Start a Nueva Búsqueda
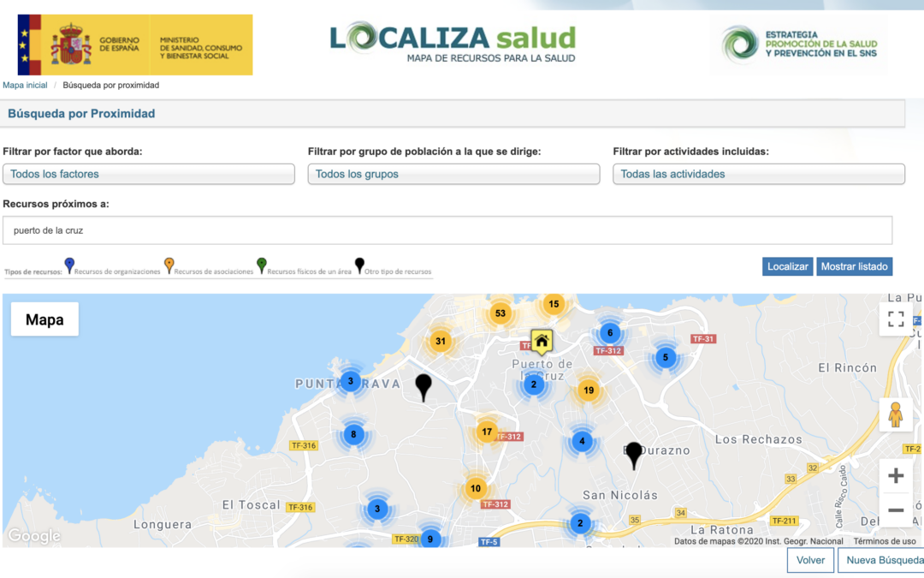The width and height of the screenshot is (924, 578). pos(881,560)
